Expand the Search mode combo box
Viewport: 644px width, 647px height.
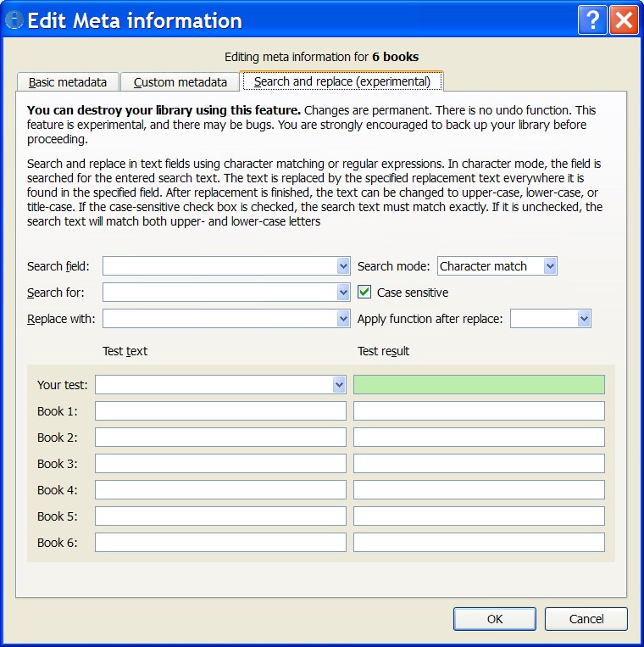550,266
